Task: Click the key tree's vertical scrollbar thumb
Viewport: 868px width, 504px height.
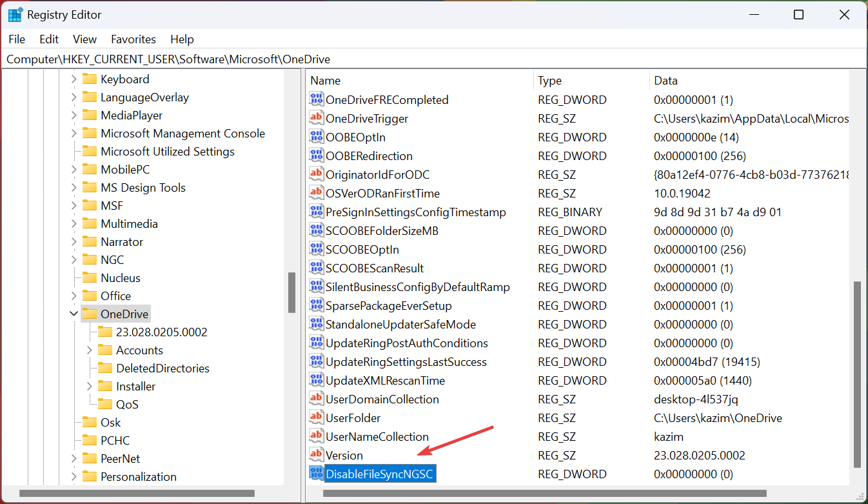Action: (291, 292)
